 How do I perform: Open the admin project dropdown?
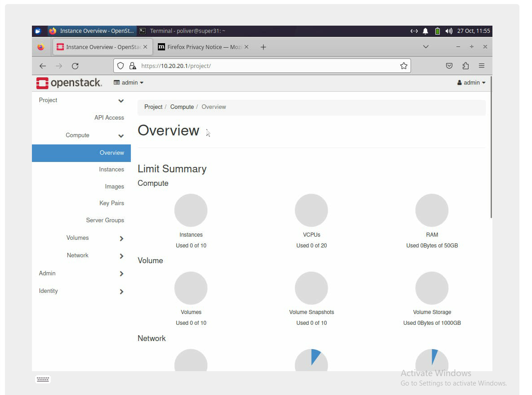(x=129, y=83)
